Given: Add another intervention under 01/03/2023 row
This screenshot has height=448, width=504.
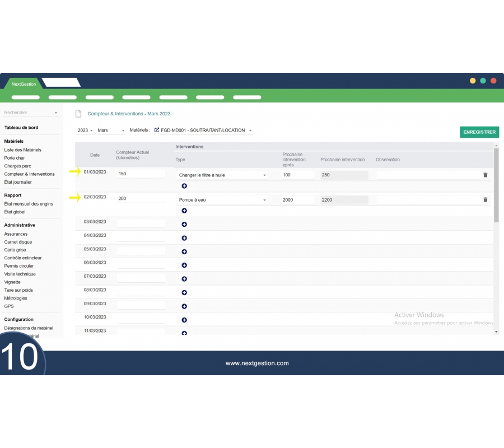Looking at the screenshot, I should coord(184,186).
